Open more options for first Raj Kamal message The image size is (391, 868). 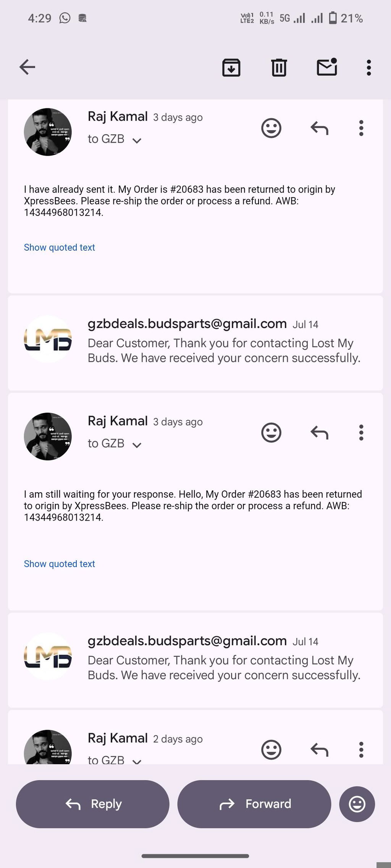click(361, 128)
